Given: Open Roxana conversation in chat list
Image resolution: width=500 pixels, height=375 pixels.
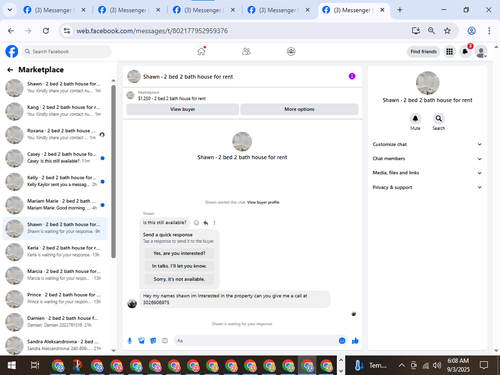Looking at the screenshot, I should (x=55, y=134).
